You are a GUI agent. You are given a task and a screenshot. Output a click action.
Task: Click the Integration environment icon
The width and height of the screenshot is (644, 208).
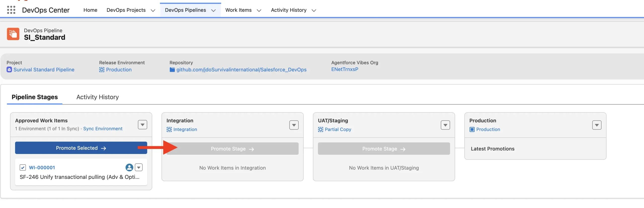click(x=169, y=129)
